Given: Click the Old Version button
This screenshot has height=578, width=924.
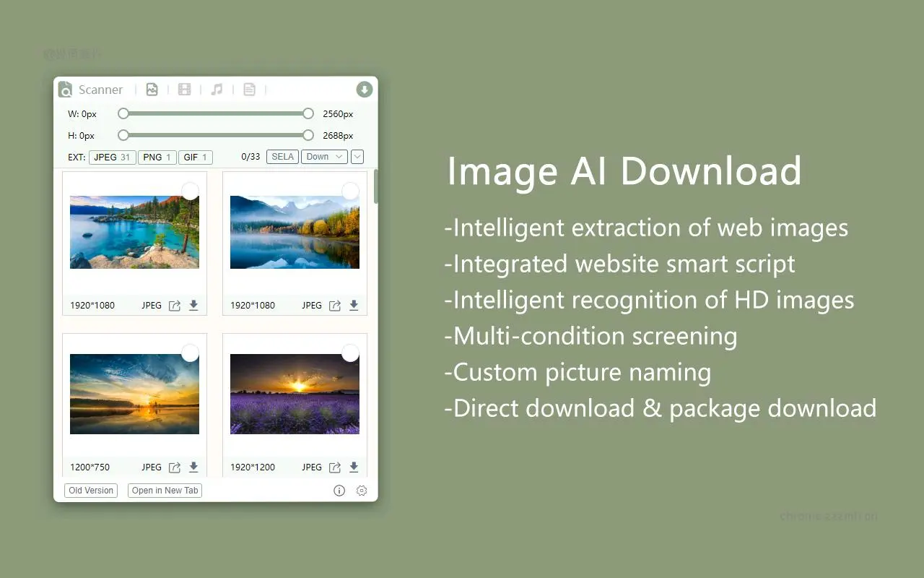Looking at the screenshot, I should [x=90, y=491].
